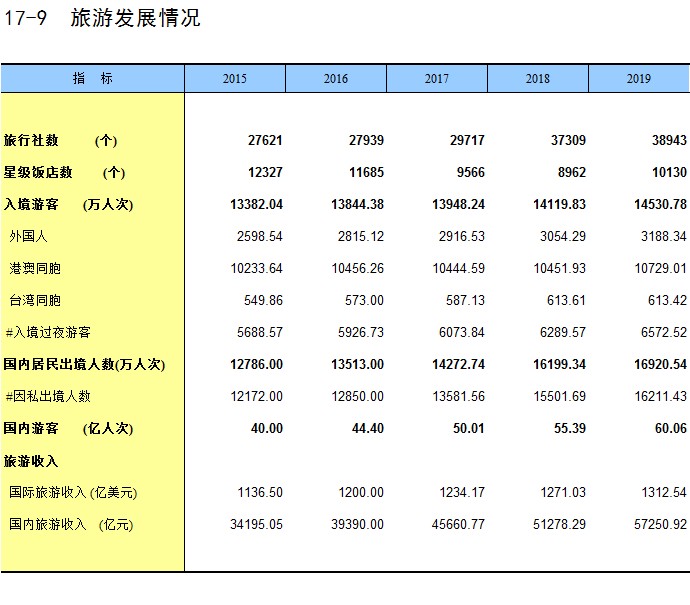
Task: Click the cell value 15501.69
Action: click(x=559, y=396)
